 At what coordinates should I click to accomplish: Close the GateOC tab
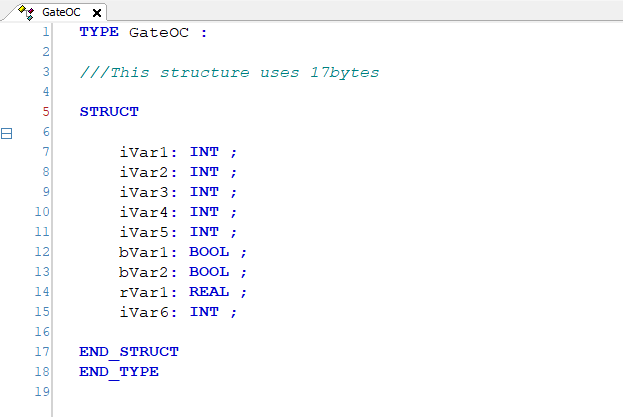click(x=97, y=13)
